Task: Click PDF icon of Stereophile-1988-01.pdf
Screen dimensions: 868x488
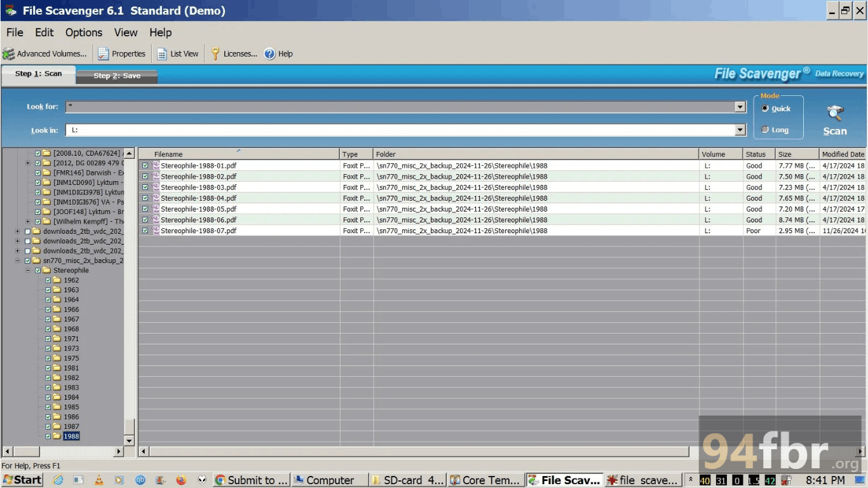Action: (156, 166)
